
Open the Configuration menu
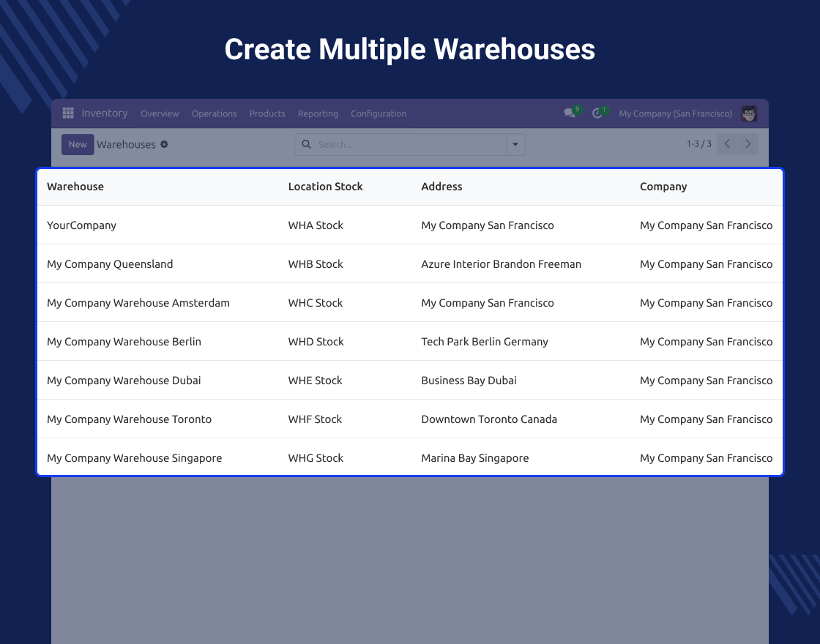pos(379,113)
